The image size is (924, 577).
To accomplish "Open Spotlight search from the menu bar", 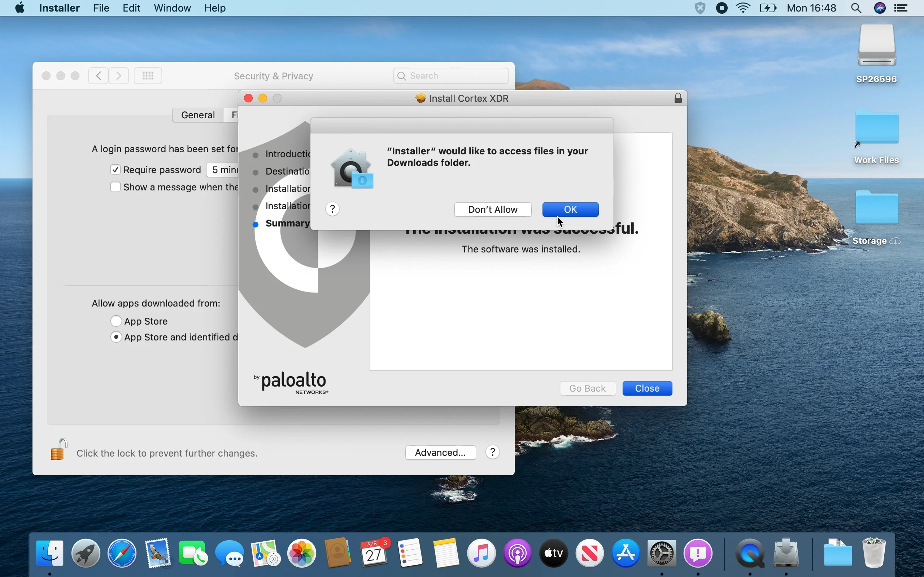I will coord(856,8).
